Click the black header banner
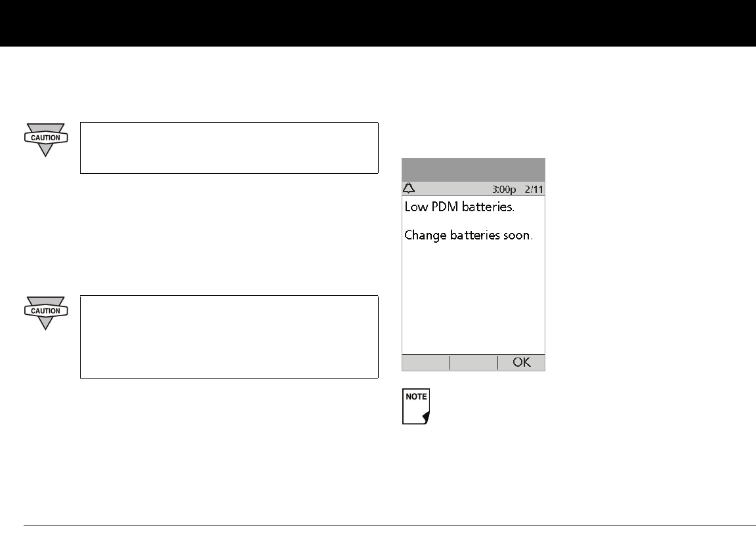756x555 pixels. [x=378, y=23]
